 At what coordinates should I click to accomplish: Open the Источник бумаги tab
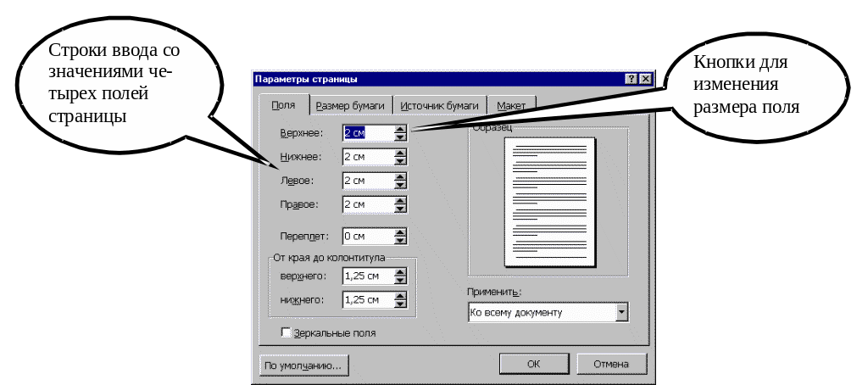click(440, 106)
